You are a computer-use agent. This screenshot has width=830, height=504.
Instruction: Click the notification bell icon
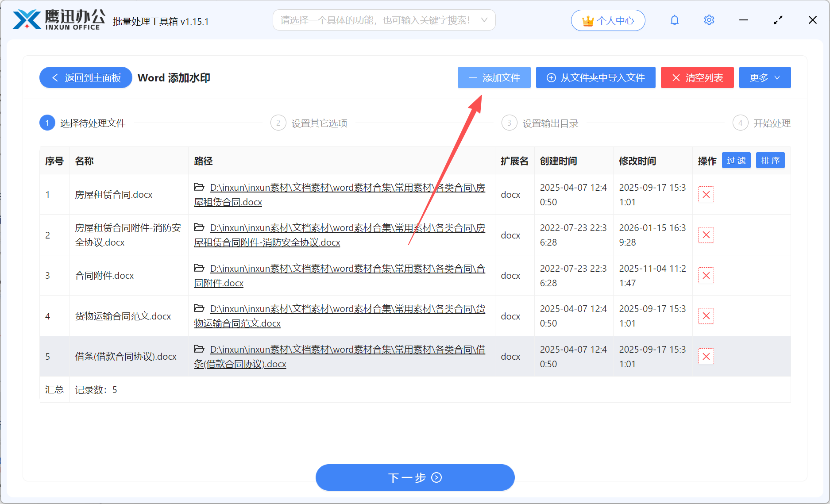click(x=674, y=20)
